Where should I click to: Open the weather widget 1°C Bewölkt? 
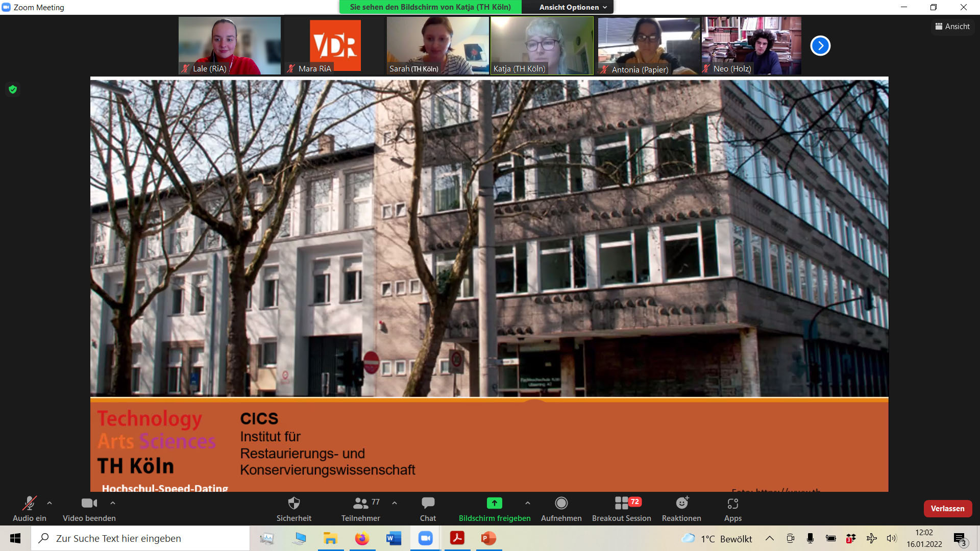pos(717,539)
